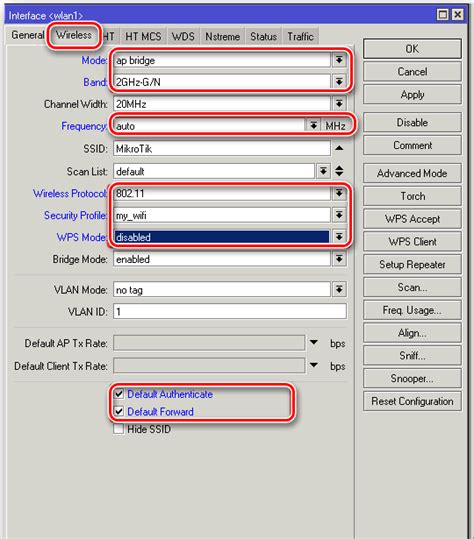Expand Default AP Tx Rate arrow
The image size is (474, 539).
tap(313, 342)
